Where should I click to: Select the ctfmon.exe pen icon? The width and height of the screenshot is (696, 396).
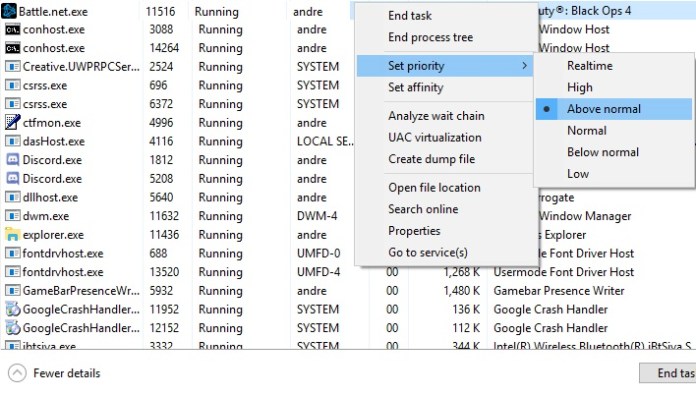coord(12,122)
